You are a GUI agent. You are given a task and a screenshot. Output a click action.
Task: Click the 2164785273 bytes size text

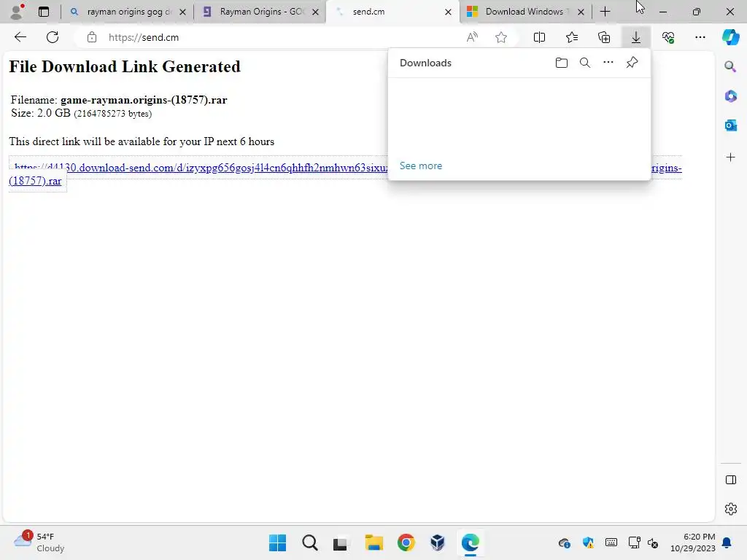(x=113, y=114)
